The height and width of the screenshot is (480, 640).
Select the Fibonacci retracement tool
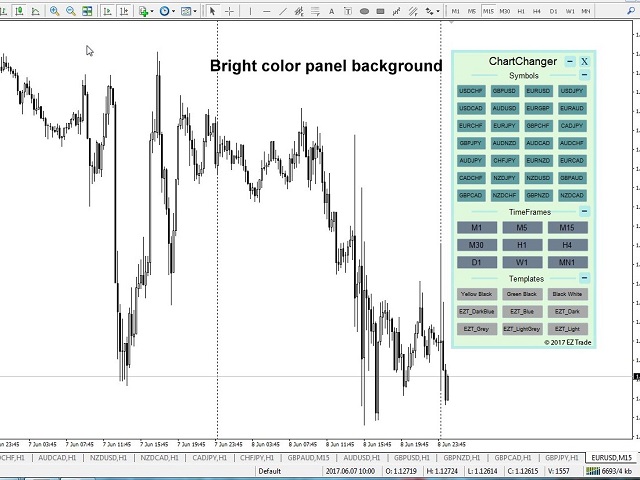(x=315, y=11)
